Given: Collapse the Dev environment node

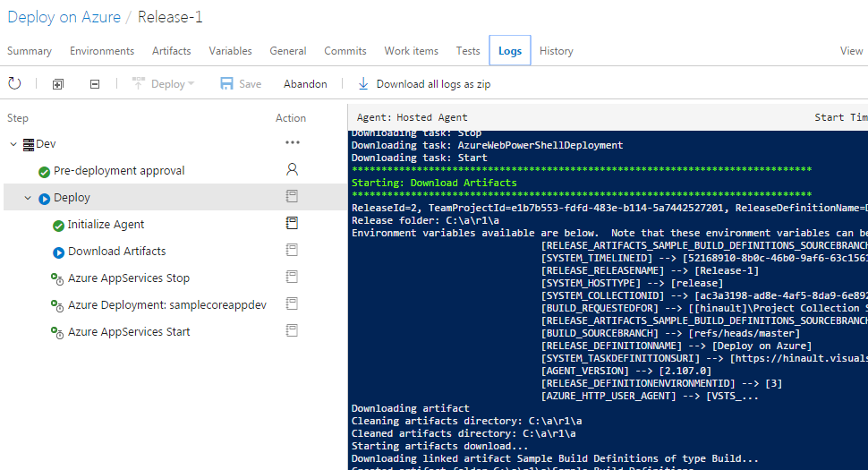Looking at the screenshot, I should pos(13,144).
